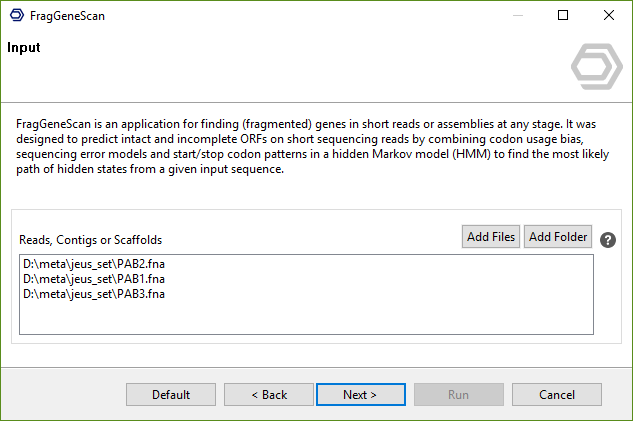633x421 pixels.
Task: Select the PAB1.fna list entry
Action: [93, 280]
